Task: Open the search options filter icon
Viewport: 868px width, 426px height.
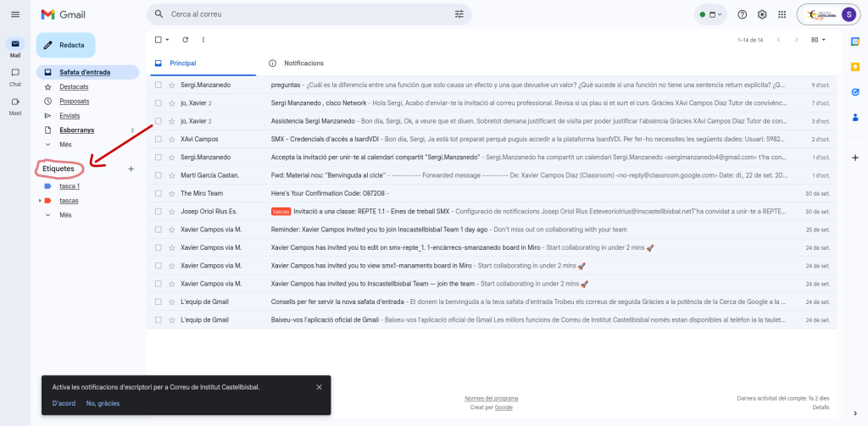Action: click(459, 14)
